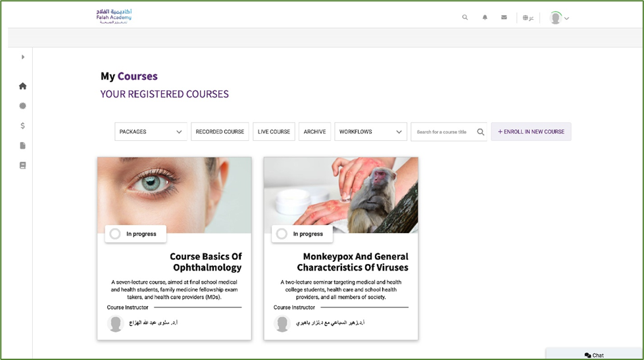Switch language to Arabic via globe
644x360 pixels.
coord(528,18)
